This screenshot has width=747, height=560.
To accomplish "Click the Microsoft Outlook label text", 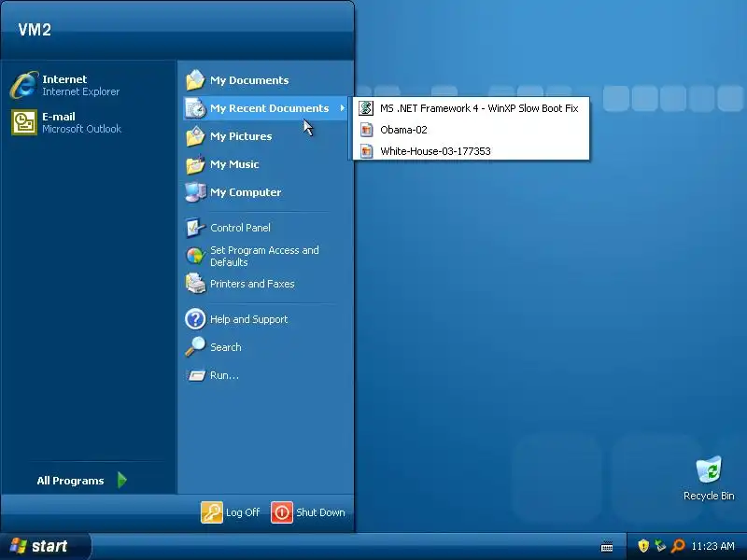I will (82, 129).
